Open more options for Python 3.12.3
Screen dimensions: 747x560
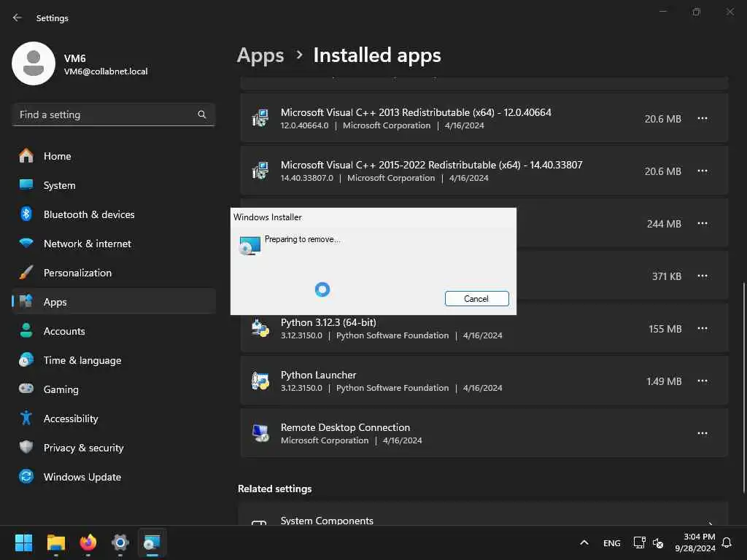(703, 329)
